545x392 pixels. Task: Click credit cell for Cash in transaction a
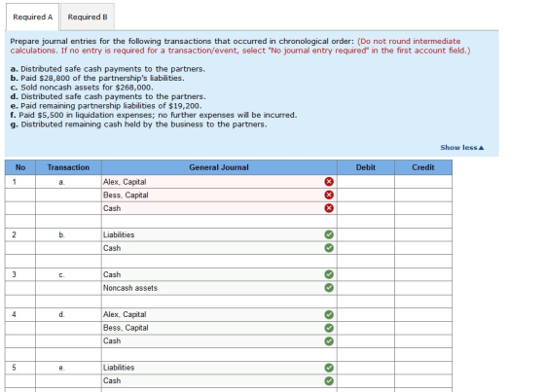click(423, 208)
